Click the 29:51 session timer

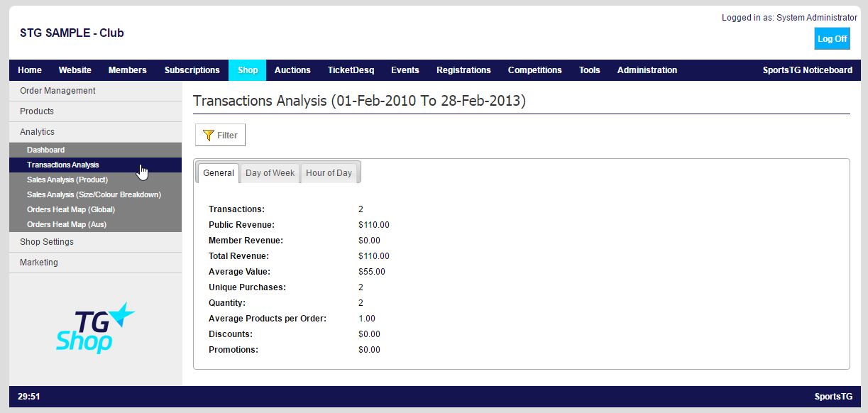28,397
